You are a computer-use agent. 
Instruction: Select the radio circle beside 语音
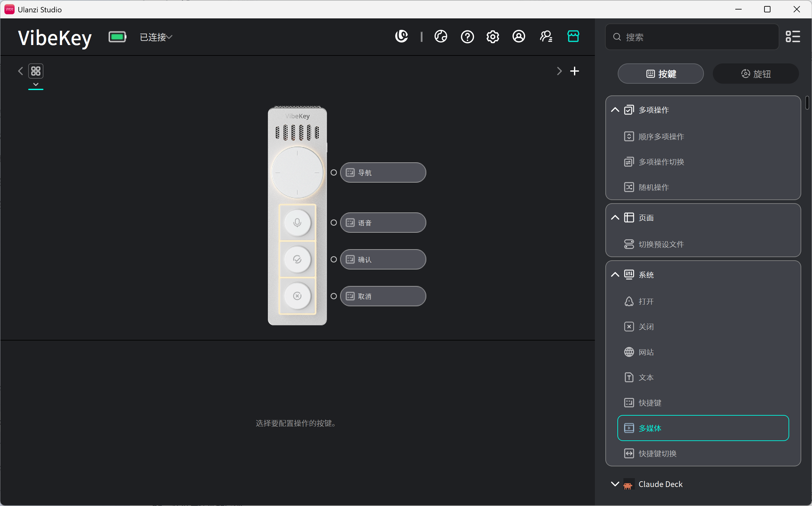333,223
